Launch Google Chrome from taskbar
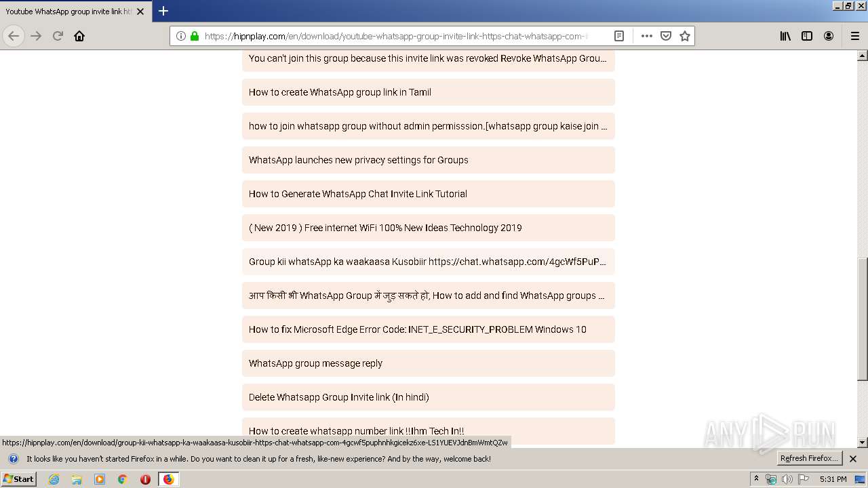Screen dimensions: 868x488 point(123,479)
